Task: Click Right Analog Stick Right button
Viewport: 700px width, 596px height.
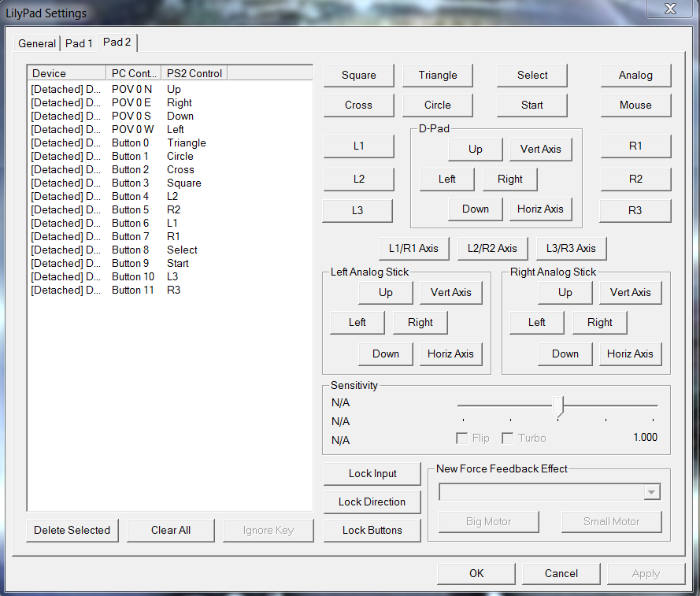Action: 599,322
